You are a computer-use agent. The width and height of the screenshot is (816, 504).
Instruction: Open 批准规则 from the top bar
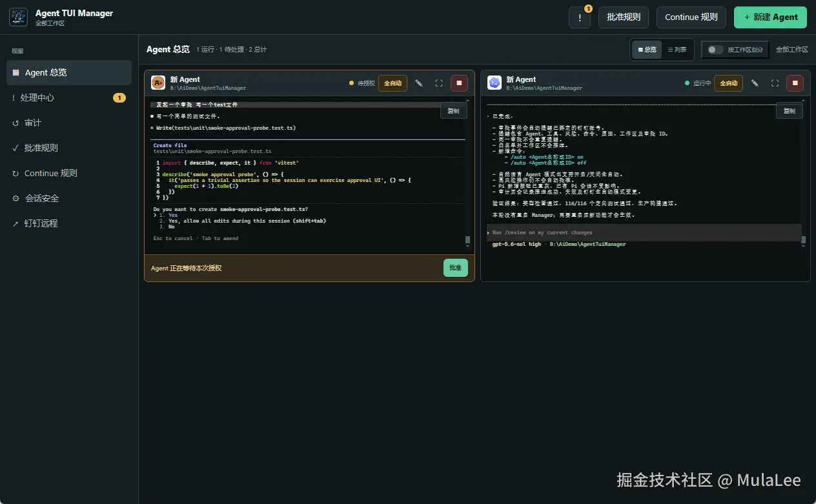tap(624, 17)
